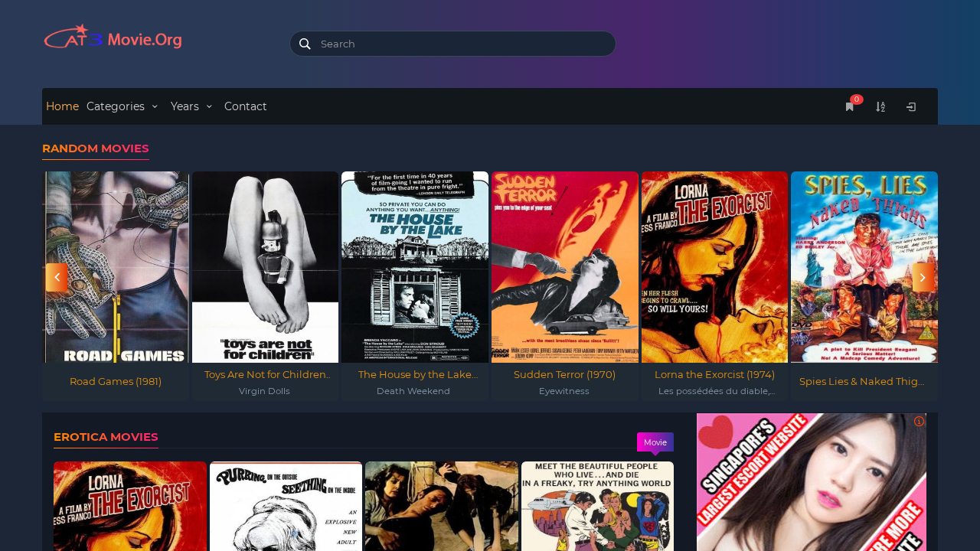Image resolution: width=980 pixels, height=551 pixels.
Task: Select Lorna the Exorcist poster in Erotica Movies
Action: coord(130,506)
